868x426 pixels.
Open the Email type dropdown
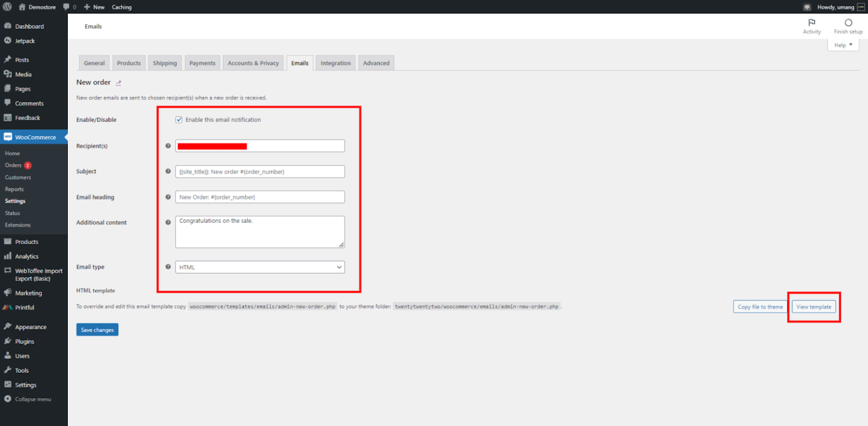tap(260, 267)
